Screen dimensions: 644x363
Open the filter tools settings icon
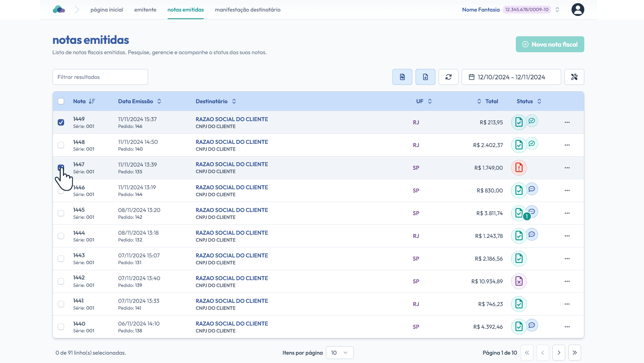tap(574, 77)
